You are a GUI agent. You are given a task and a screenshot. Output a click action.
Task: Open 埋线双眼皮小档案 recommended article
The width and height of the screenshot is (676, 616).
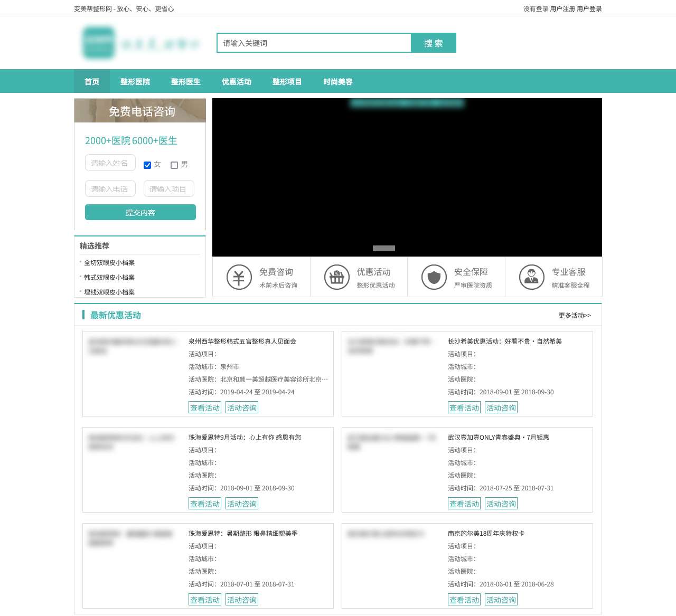point(109,292)
